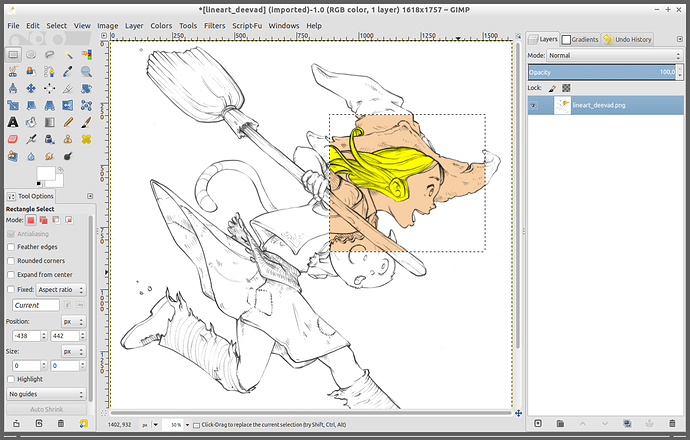Select the Eraser tool
Image resolution: width=690 pixels, height=440 pixels.
(x=14, y=139)
